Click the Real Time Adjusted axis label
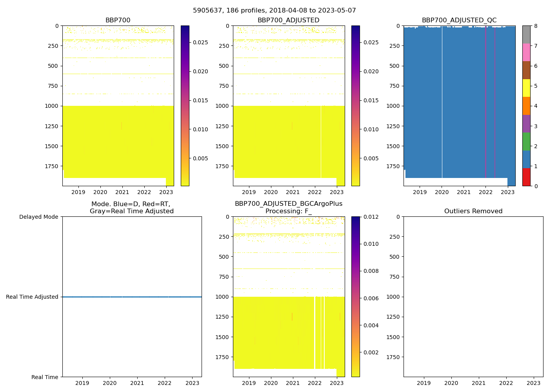This screenshot has width=549, height=392. 32,297
